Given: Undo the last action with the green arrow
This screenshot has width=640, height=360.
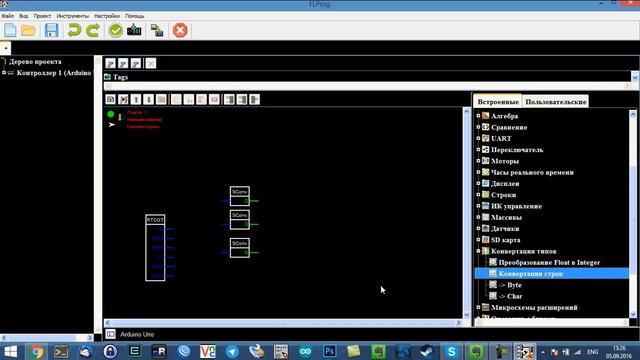Looking at the screenshot, I should coord(74,31).
